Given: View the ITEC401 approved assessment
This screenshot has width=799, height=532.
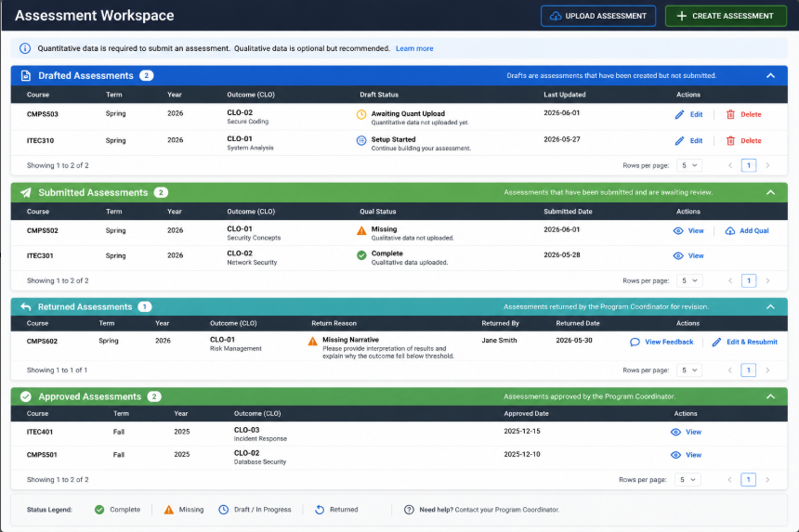Looking at the screenshot, I should tap(686, 432).
